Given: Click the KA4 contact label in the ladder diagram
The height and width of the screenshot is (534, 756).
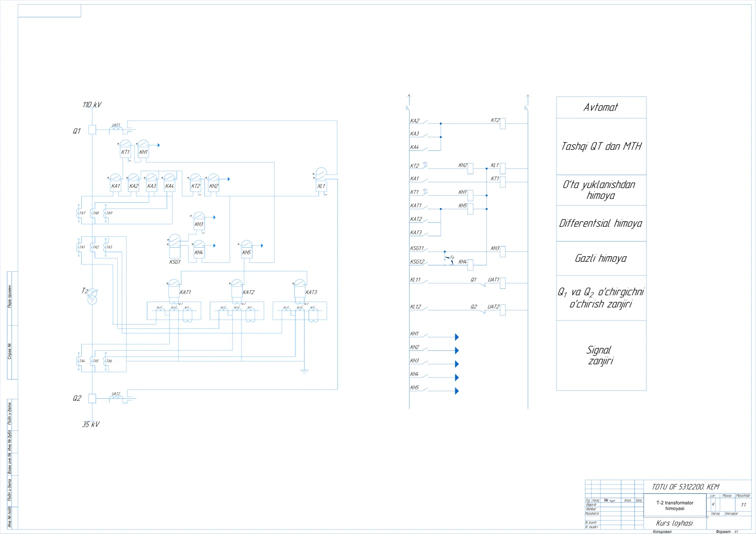Looking at the screenshot, I should pyautogui.click(x=414, y=147).
